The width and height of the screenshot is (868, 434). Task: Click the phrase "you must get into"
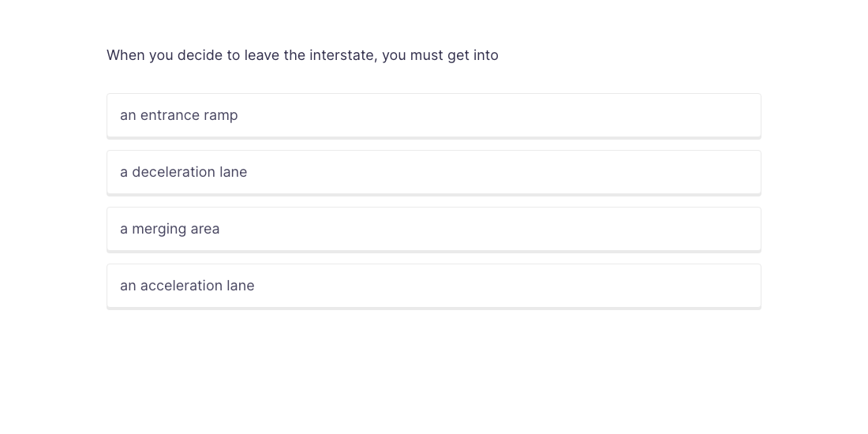[x=440, y=55]
